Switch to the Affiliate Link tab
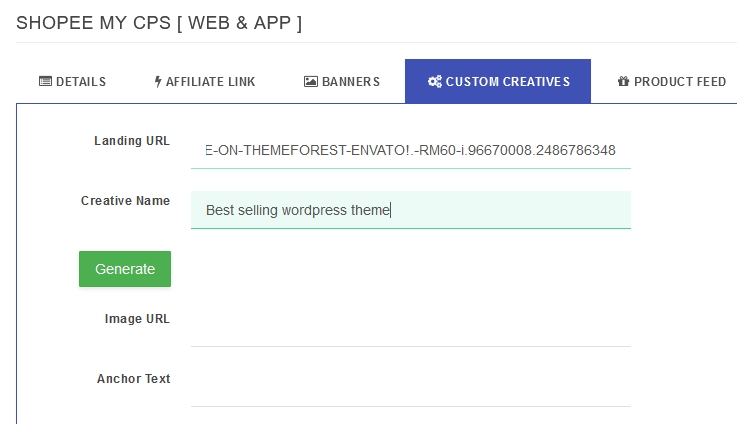 pos(204,81)
